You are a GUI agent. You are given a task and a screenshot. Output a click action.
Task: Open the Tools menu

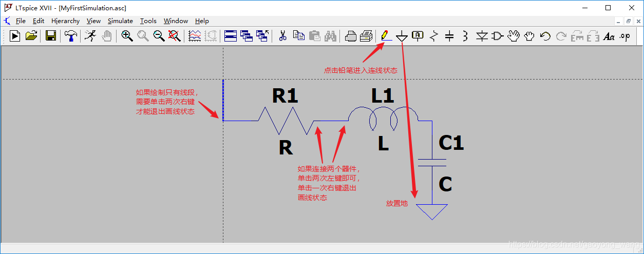point(148,21)
